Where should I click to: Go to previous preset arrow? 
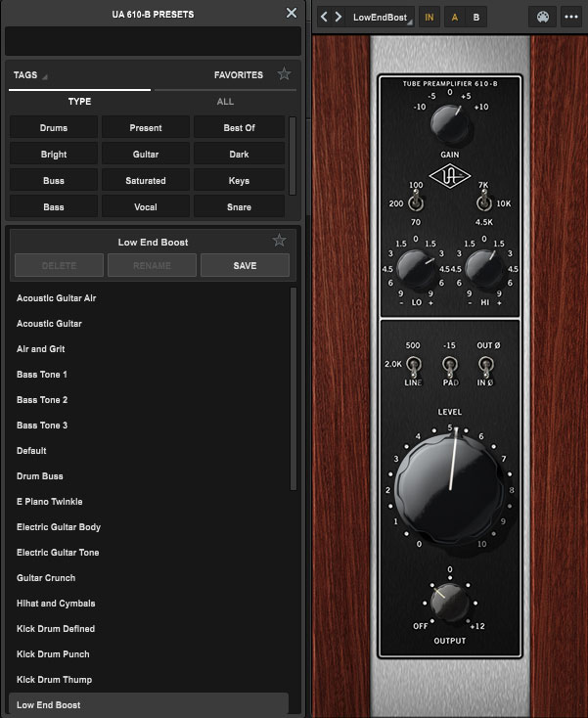(x=324, y=17)
